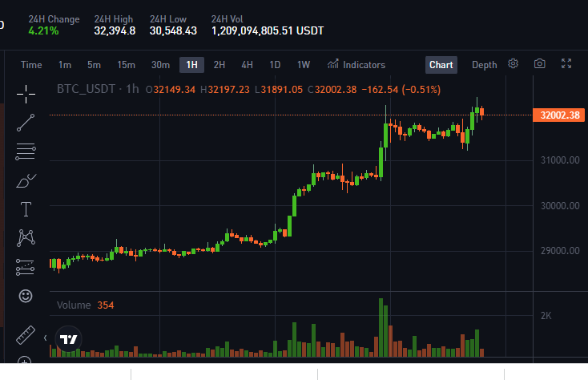Image resolution: width=588 pixels, height=380 pixels.
Task: Select the trend line drawing tool
Action: [26, 123]
